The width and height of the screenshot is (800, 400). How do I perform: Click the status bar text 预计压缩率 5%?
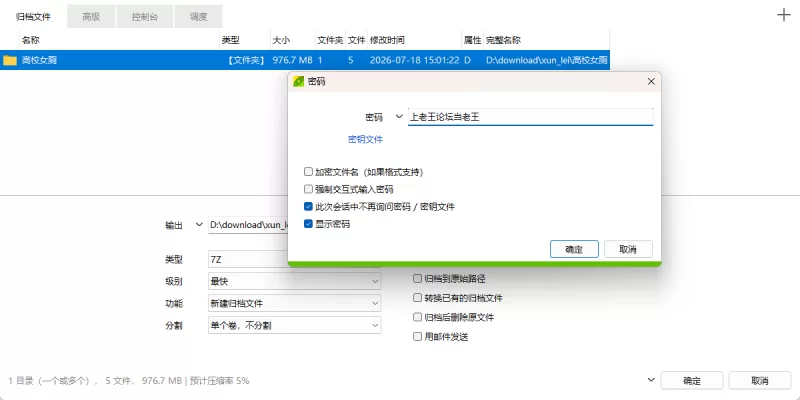coord(219,381)
